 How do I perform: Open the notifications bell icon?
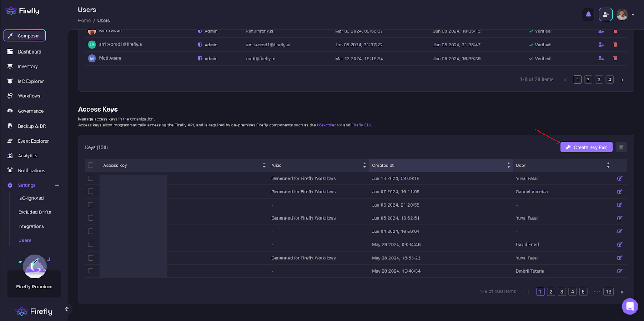coord(588,14)
